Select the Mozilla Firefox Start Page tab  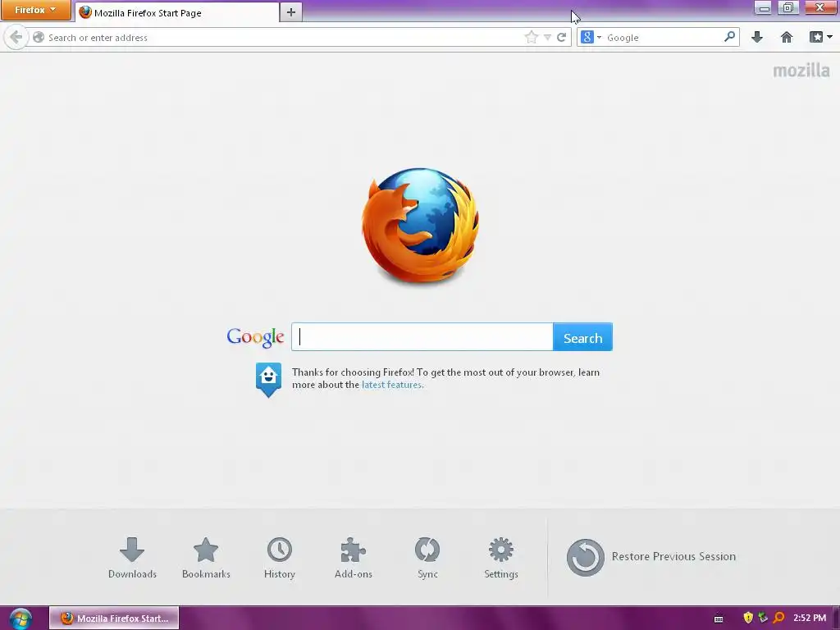click(x=177, y=12)
